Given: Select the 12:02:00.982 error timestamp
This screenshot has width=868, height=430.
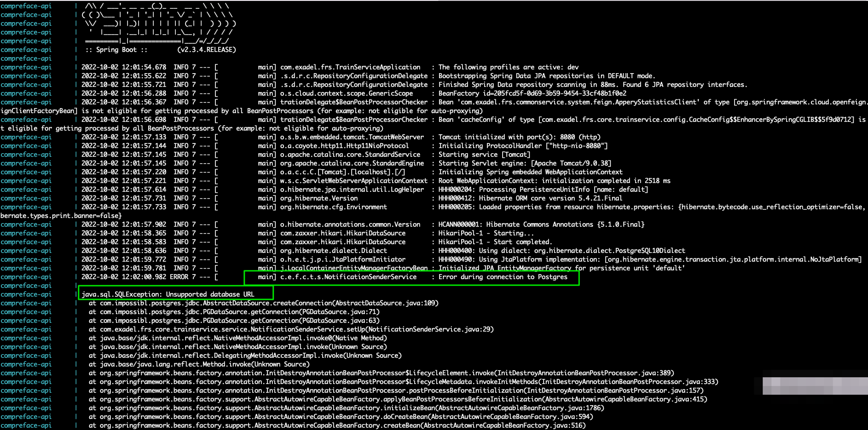Looking at the screenshot, I should click(136, 277).
